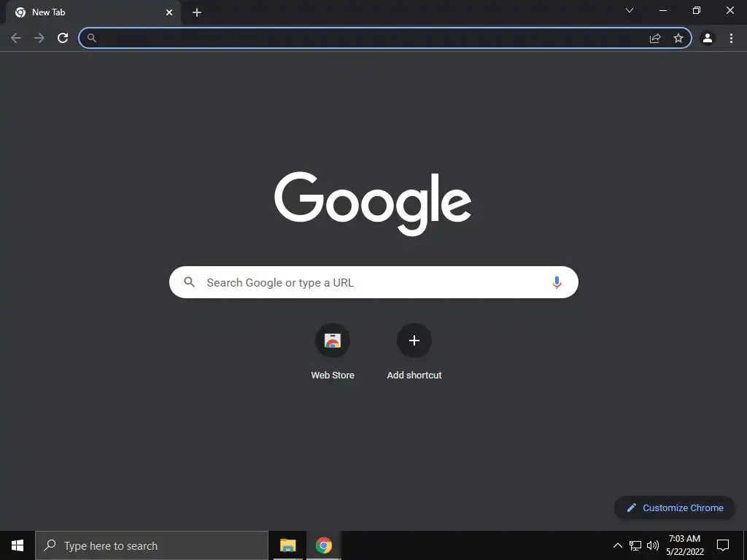Select the New Tab tab
747x560 pixels.
click(x=93, y=12)
